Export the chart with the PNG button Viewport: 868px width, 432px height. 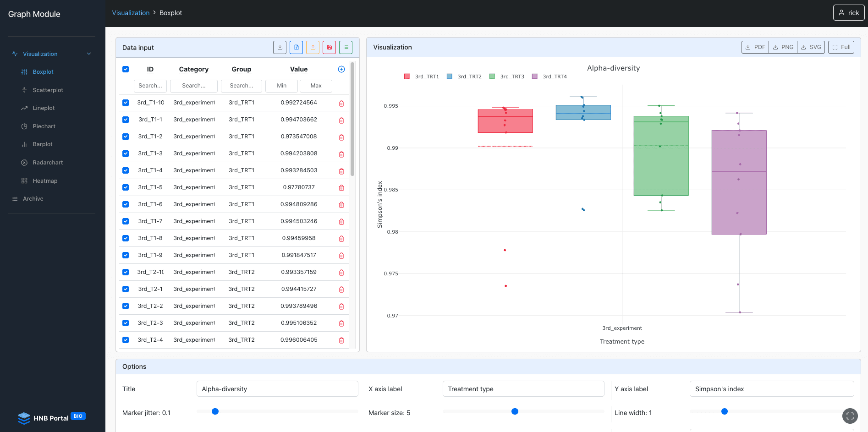(x=783, y=47)
